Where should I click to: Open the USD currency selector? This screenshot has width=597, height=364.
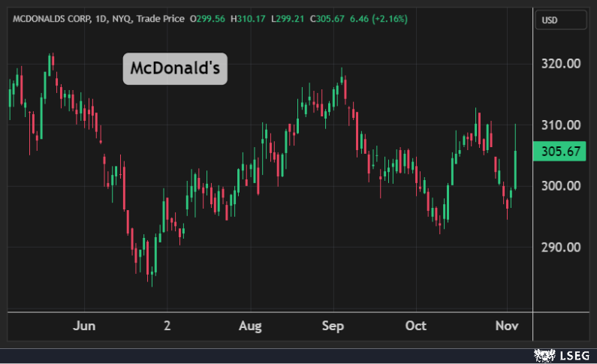coord(561,21)
